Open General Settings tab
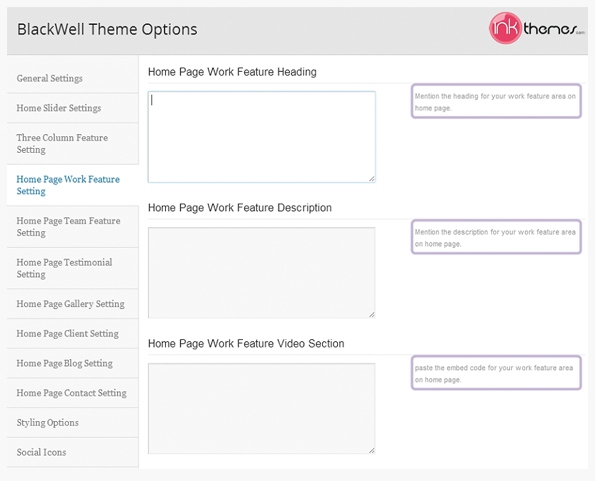 pos(72,78)
